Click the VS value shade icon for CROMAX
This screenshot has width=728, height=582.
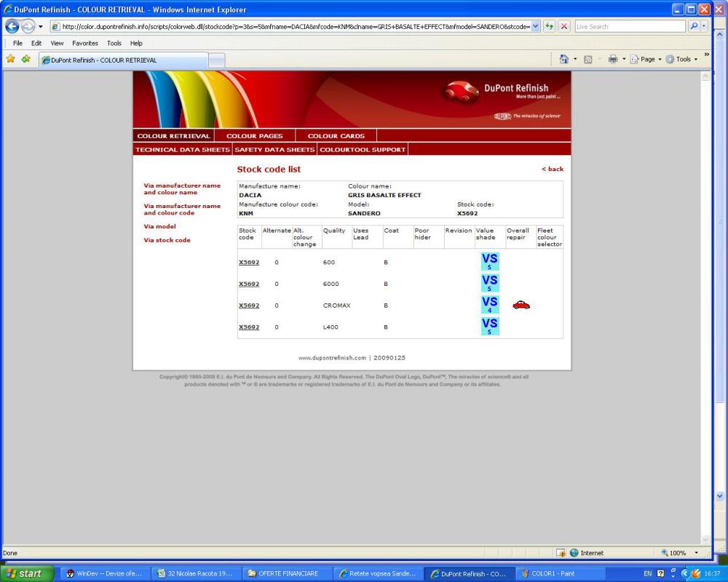(490, 303)
